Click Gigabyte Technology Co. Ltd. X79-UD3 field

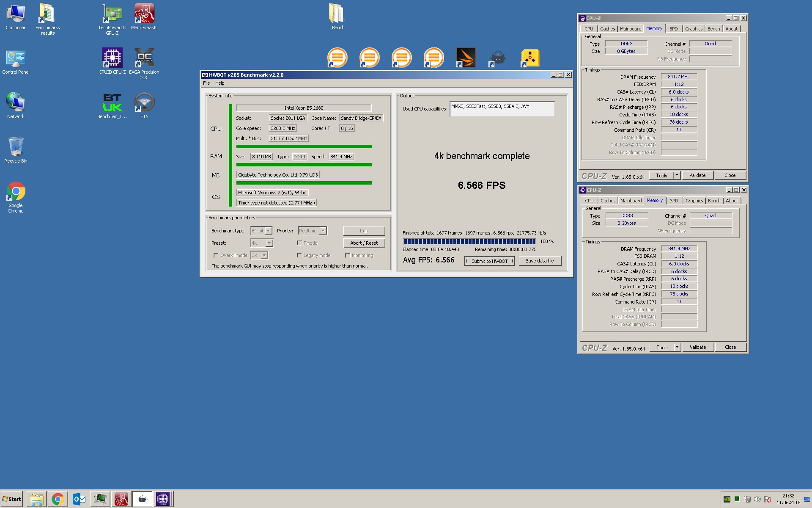278,175
